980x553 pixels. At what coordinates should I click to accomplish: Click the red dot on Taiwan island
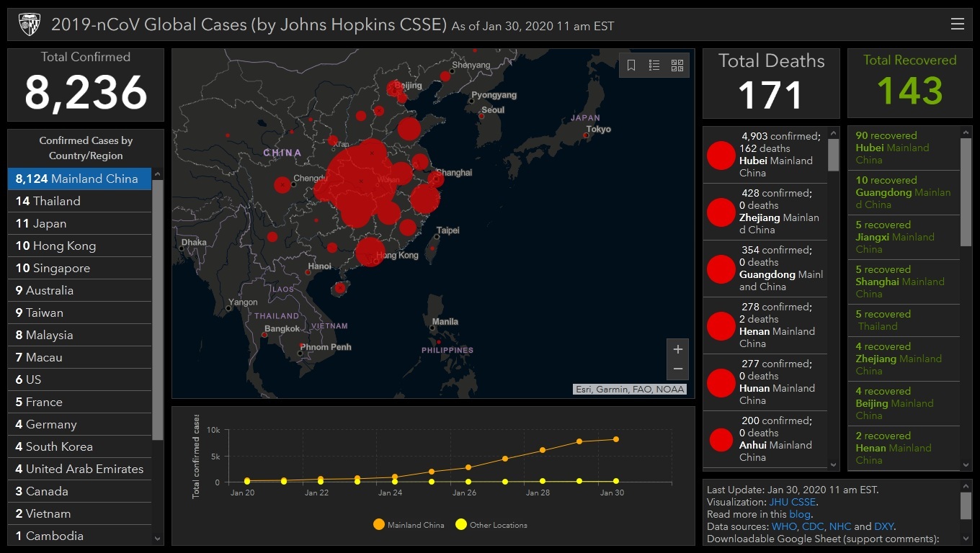432,249
